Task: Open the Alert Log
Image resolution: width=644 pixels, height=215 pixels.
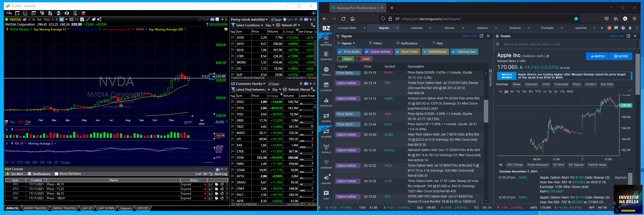Action: click(x=218, y=174)
